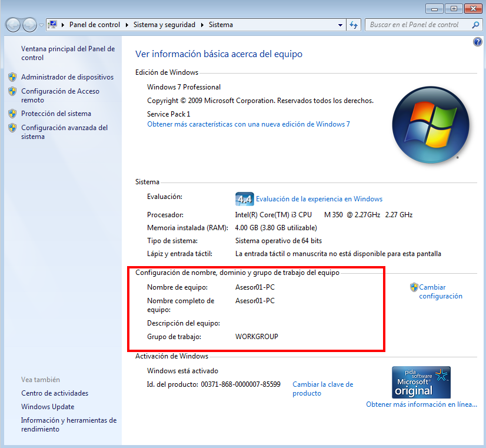Click the Asesor01-PC value beside Nombre de equipo
Viewport: 486px width, 448px height.
[x=255, y=287]
